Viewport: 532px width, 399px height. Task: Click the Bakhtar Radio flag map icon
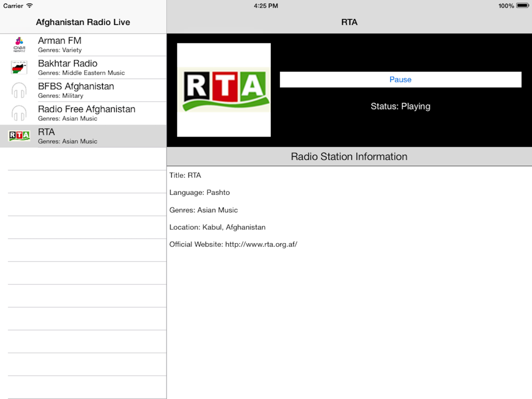click(19, 68)
